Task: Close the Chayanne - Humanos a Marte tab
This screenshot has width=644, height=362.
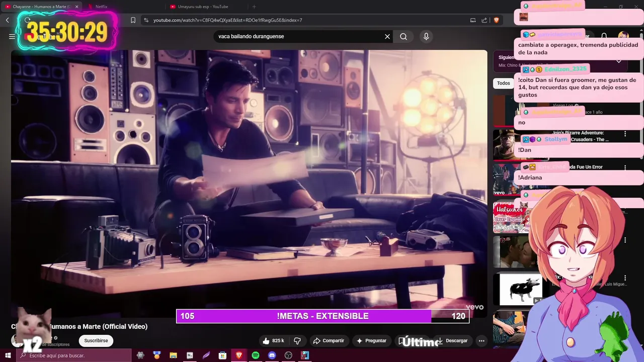Action: 76,7
